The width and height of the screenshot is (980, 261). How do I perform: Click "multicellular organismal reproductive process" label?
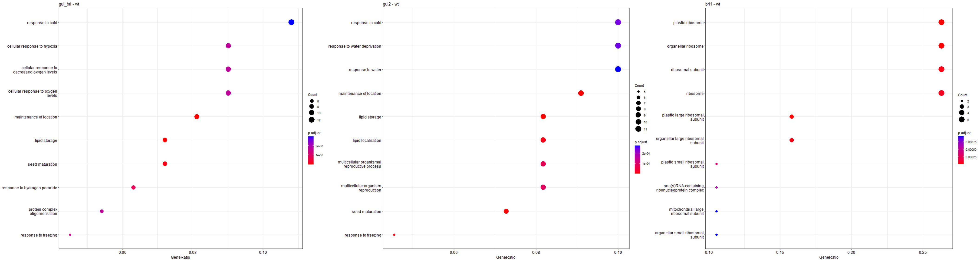point(359,164)
